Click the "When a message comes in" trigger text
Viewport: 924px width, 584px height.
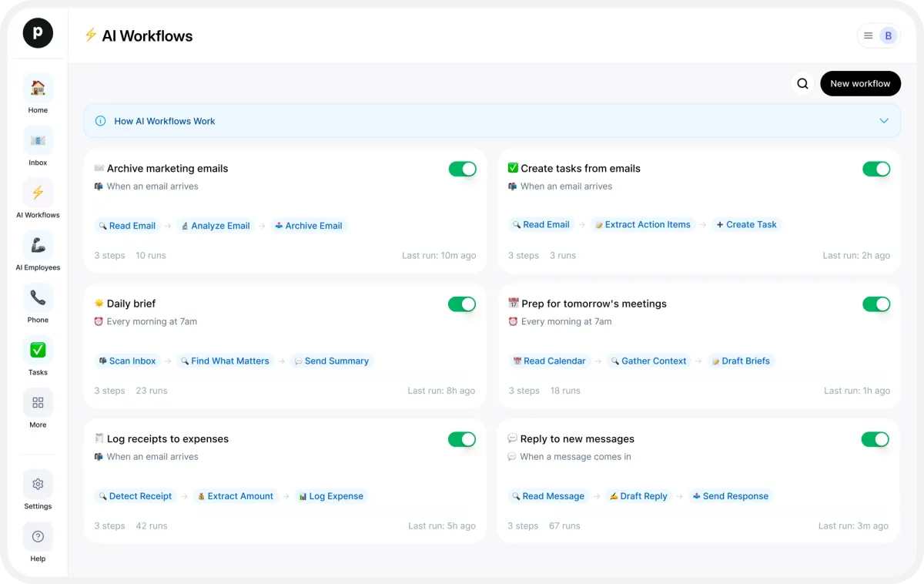tap(575, 457)
